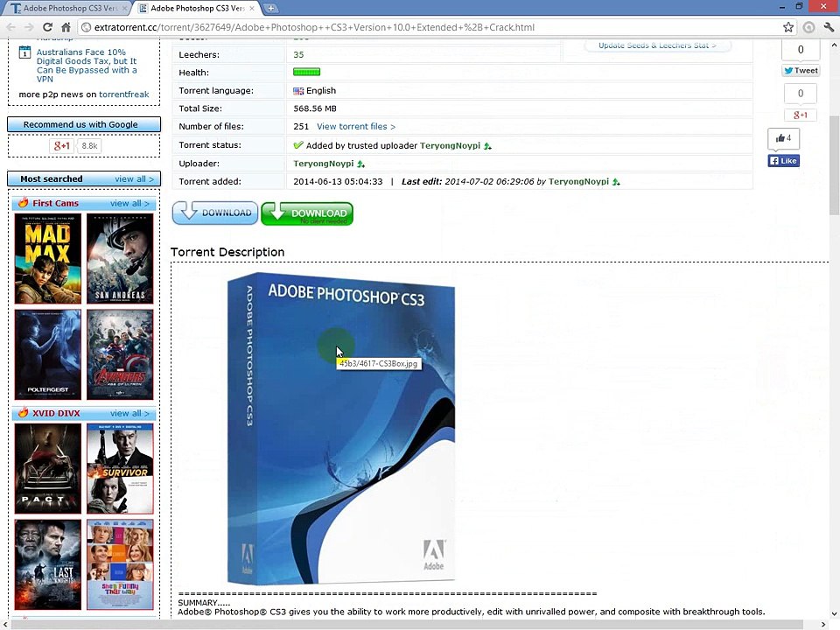This screenshot has width=840, height=630.
Task: Click leechers count 35
Action: [298, 54]
